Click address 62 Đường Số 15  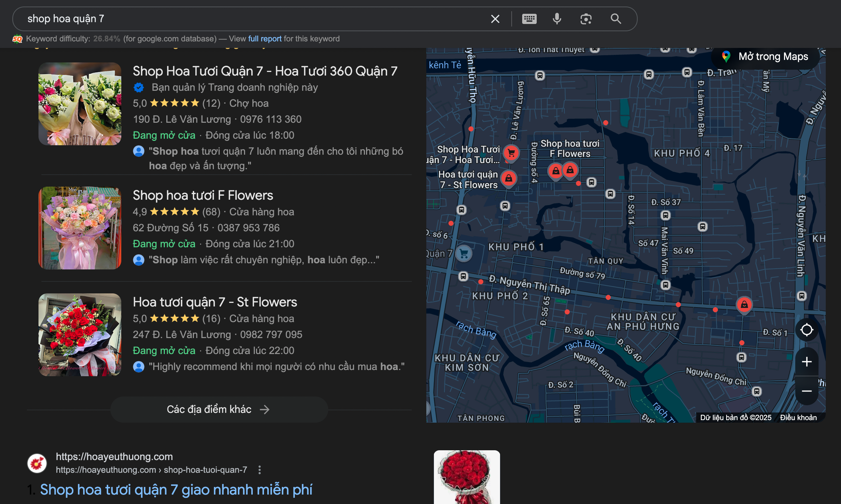170,228
